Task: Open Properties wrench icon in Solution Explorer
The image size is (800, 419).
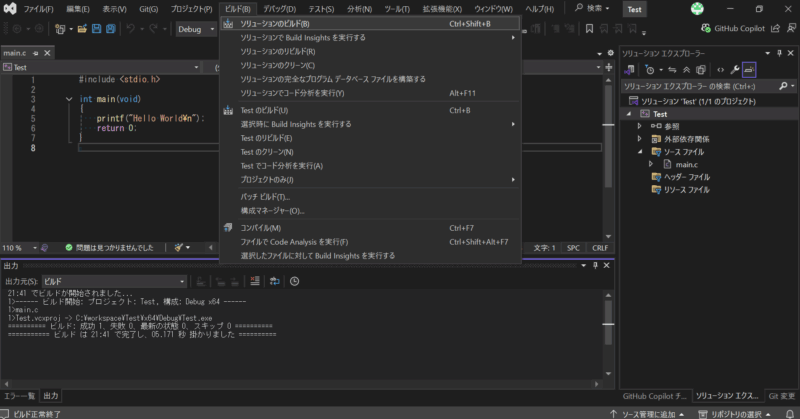Action: 734,69
